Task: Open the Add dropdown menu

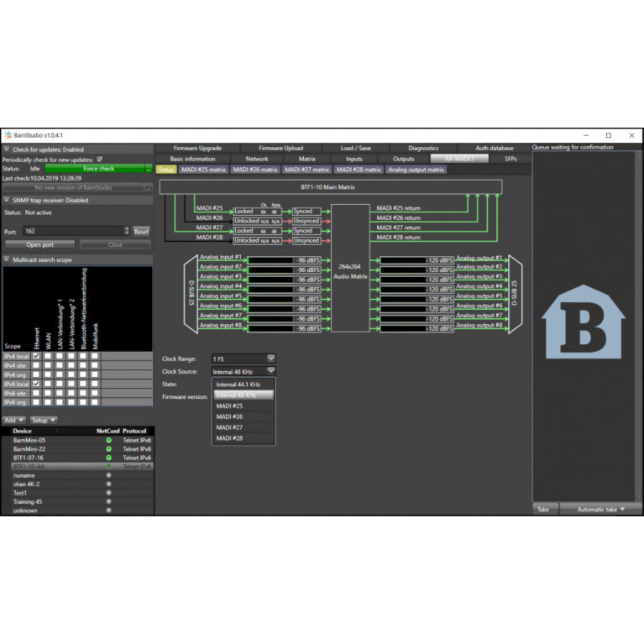Action: [x=14, y=420]
